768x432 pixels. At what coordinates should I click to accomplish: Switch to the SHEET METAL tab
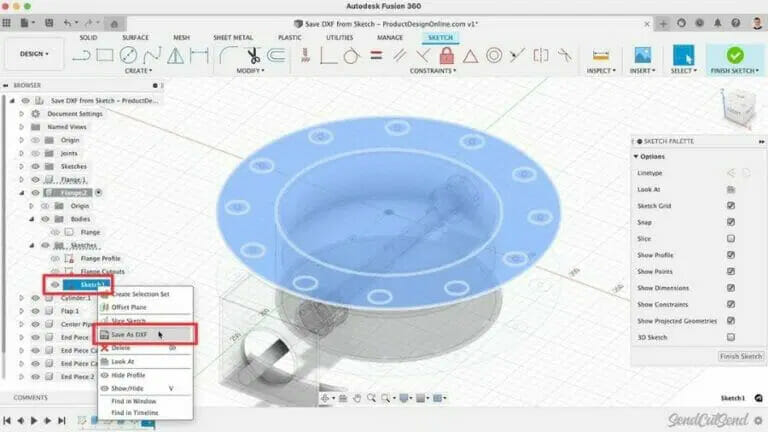(x=233, y=37)
